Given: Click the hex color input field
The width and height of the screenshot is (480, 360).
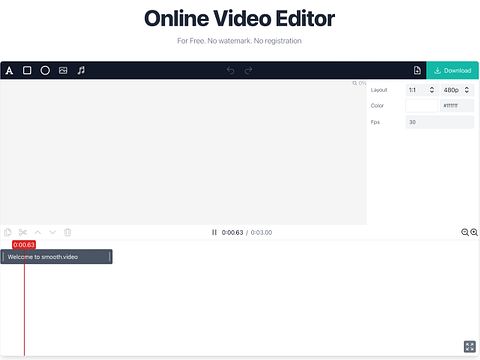Looking at the screenshot, I should [457, 106].
